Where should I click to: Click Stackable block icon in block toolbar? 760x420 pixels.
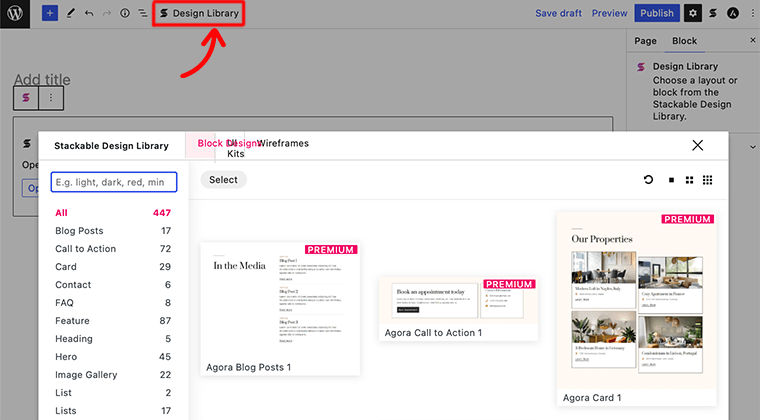pyautogui.click(x=26, y=98)
